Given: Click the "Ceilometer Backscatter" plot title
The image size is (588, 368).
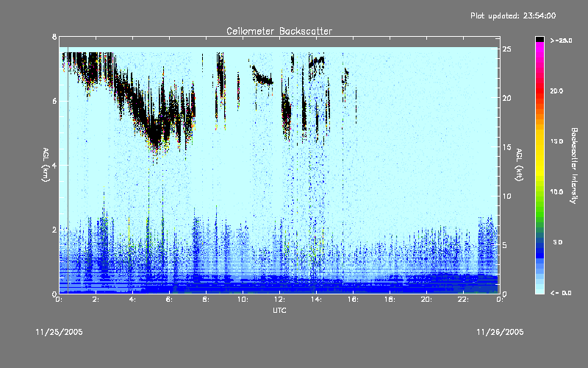Looking at the screenshot, I should click(x=279, y=31).
